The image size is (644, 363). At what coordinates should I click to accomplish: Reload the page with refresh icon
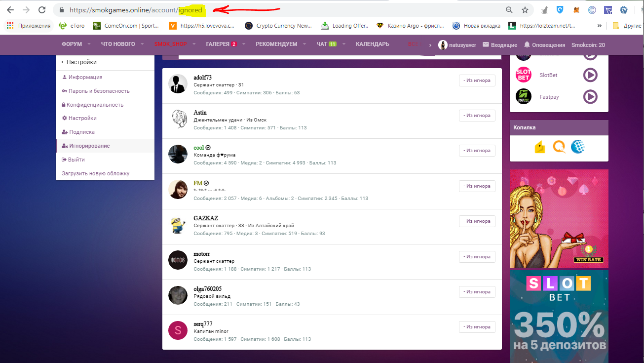tap(42, 10)
